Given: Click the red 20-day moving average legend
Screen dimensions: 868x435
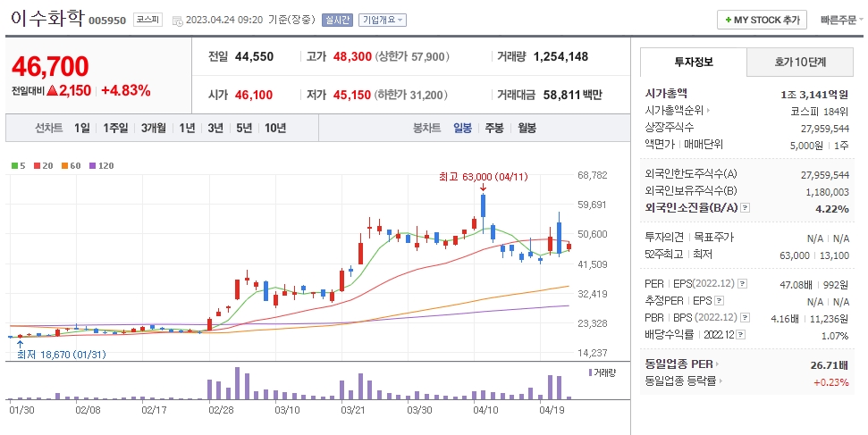Looking at the screenshot, I should 43,165.
